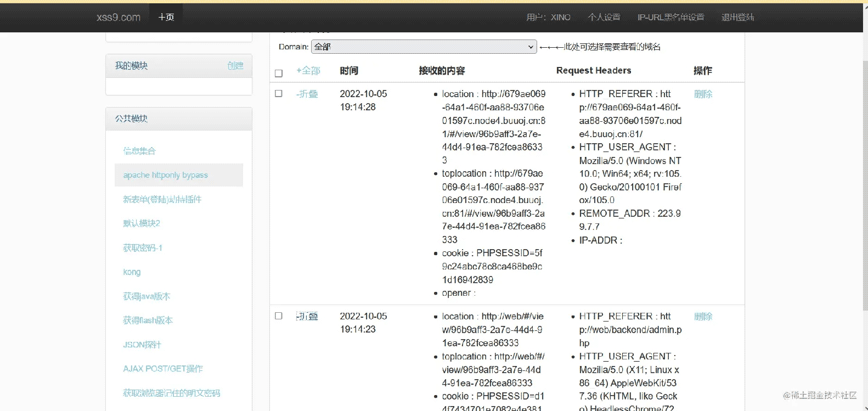This screenshot has height=411, width=868.
Task: Select the apache httponly bypass module
Action: (x=166, y=175)
